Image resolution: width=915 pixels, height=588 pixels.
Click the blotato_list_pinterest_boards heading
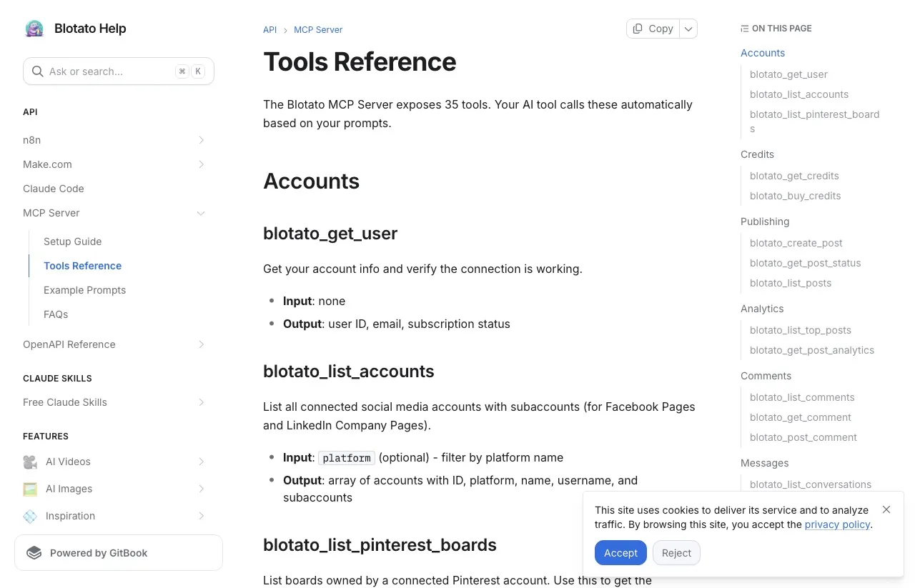point(380,545)
